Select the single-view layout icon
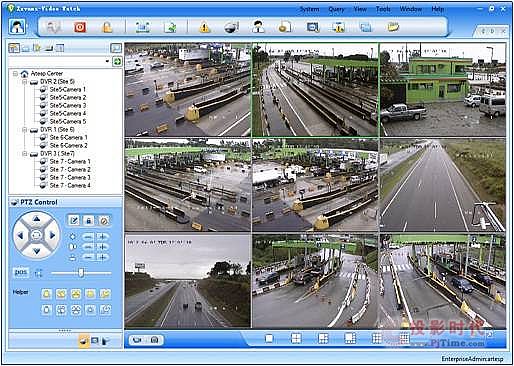The width and height of the screenshot is (514, 366). coord(269,339)
